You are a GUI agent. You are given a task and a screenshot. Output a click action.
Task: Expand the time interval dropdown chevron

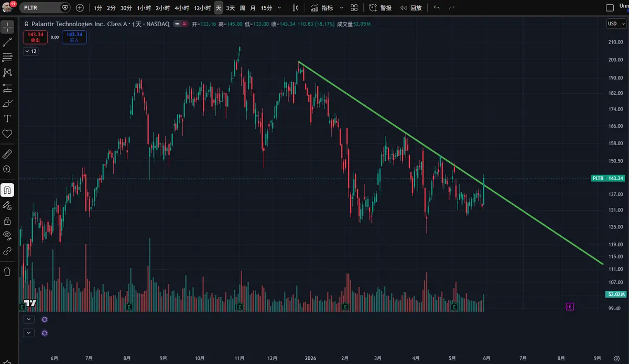(x=279, y=8)
